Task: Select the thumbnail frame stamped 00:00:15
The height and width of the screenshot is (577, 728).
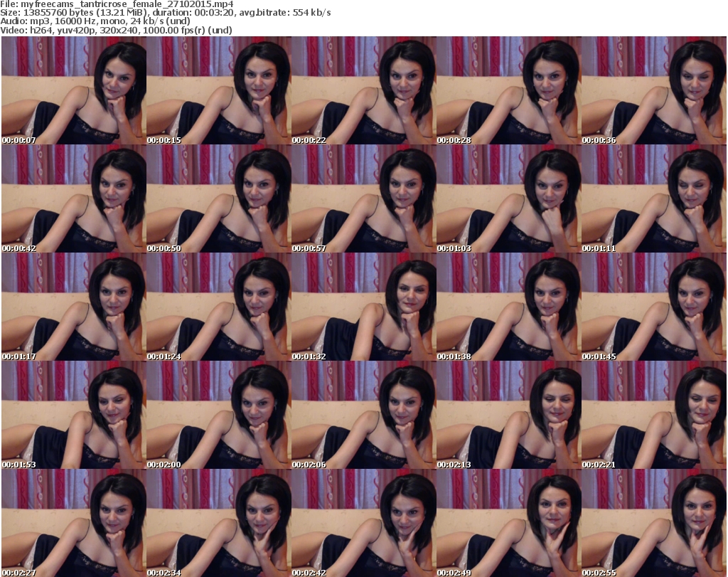Action: pyautogui.click(x=219, y=90)
